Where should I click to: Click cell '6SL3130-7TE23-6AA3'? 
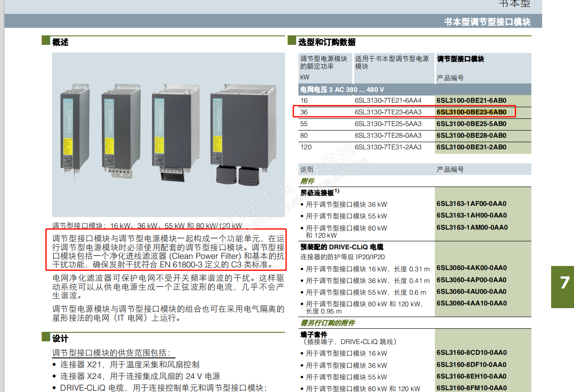click(x=388, y=112)
